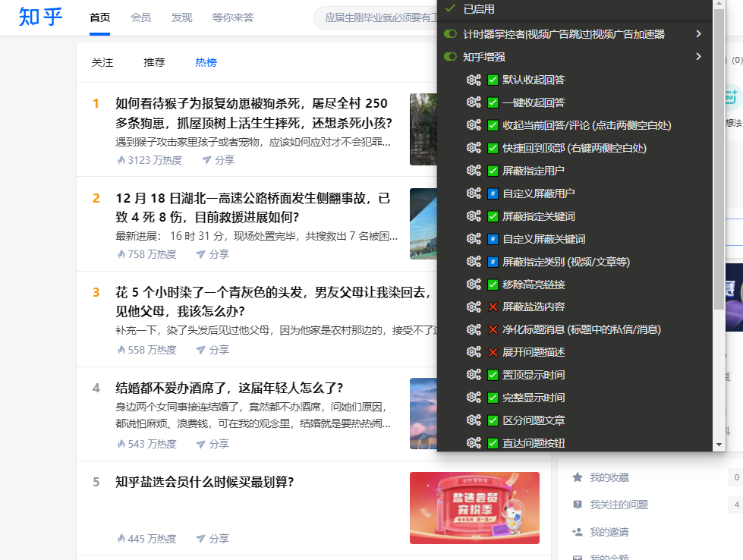
Task: Select the 热榜 feed tab
Action: click(206, 62)
